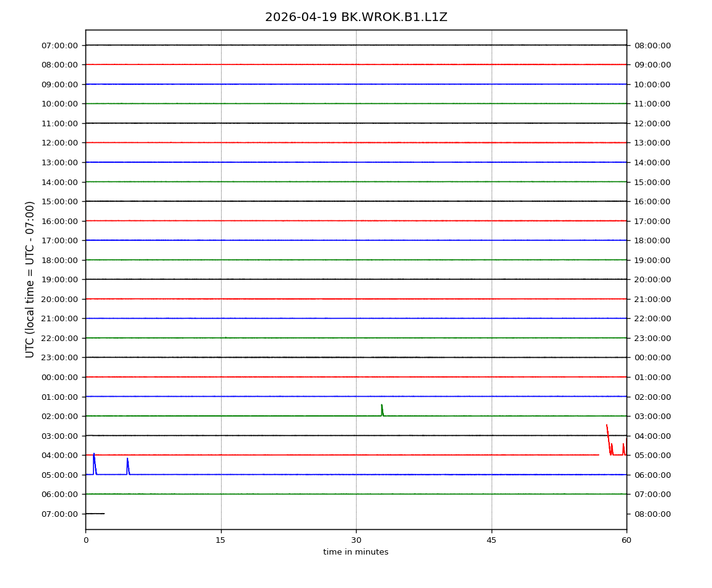Select the small red spike nearest minute 60
The image size is (712, 588).
tap(623, 449)
